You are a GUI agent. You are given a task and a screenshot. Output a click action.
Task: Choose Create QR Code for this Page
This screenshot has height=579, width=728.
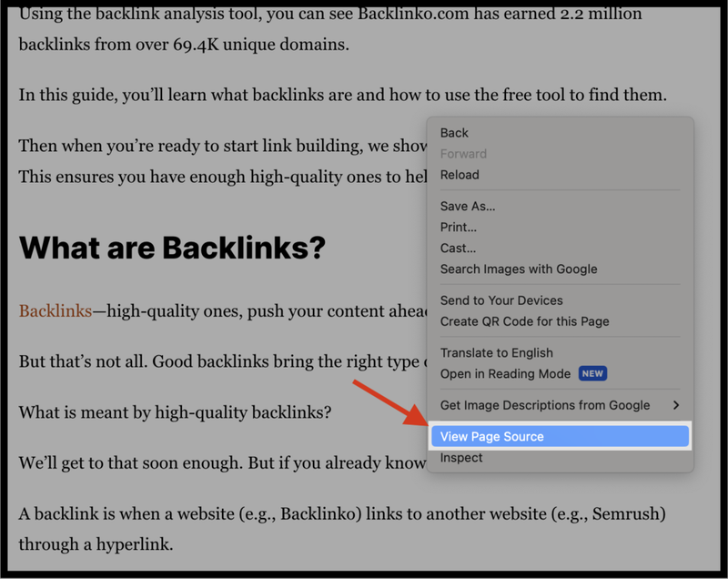524,321
